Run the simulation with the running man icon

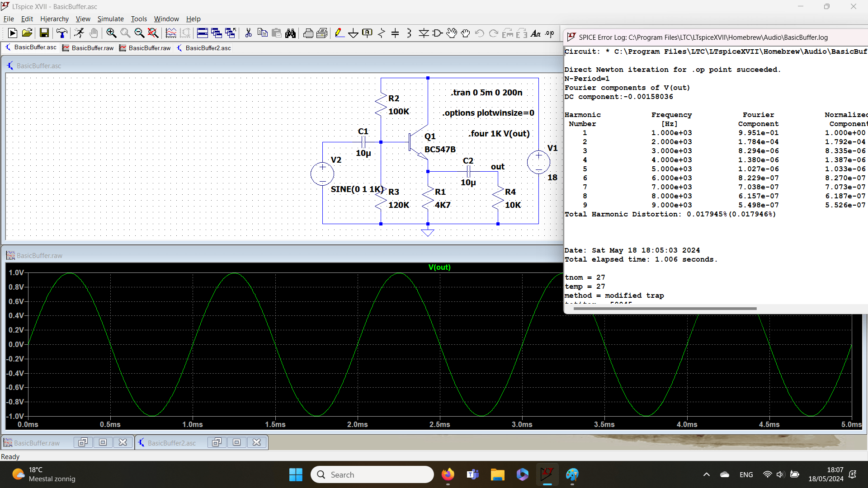tap(79, 33)
